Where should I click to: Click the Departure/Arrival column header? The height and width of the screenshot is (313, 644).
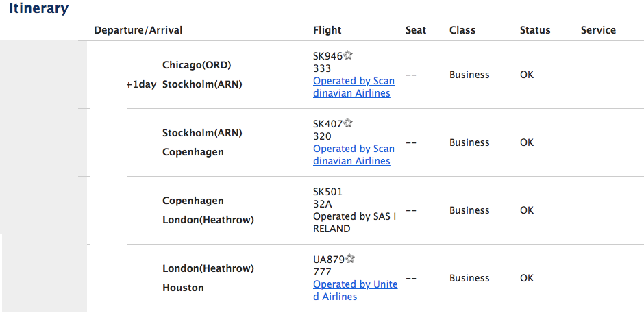138,30
